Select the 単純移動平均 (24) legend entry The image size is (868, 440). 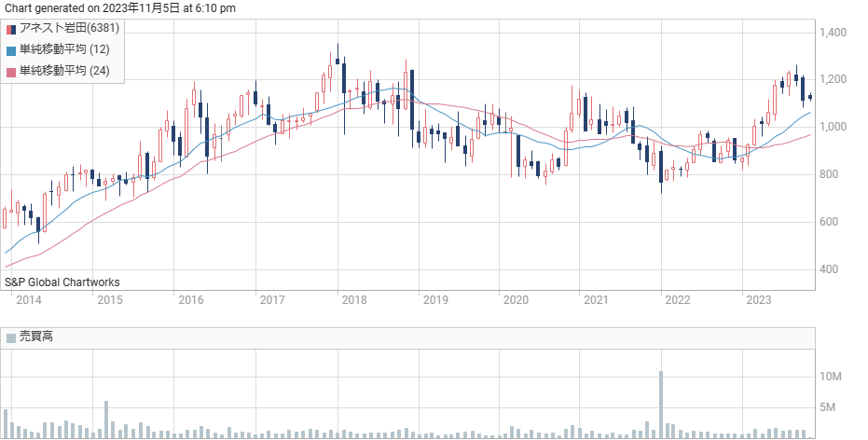coord(64,70)
